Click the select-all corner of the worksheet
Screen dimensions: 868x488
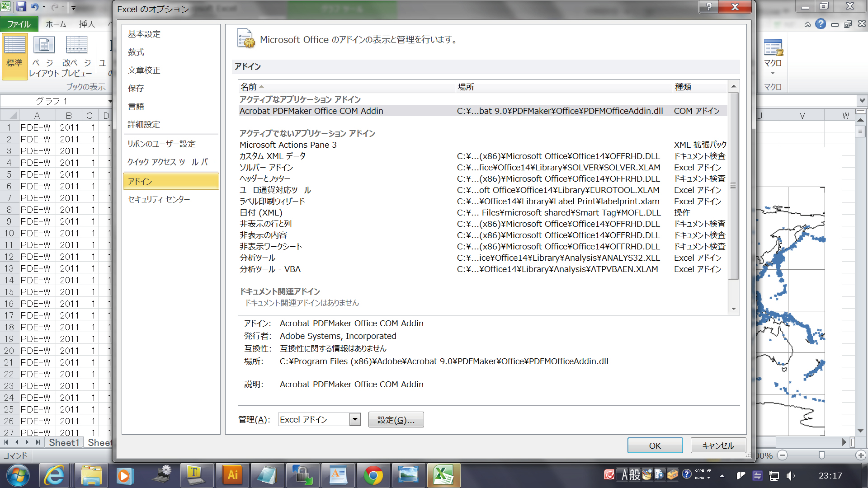click(9, 115)
